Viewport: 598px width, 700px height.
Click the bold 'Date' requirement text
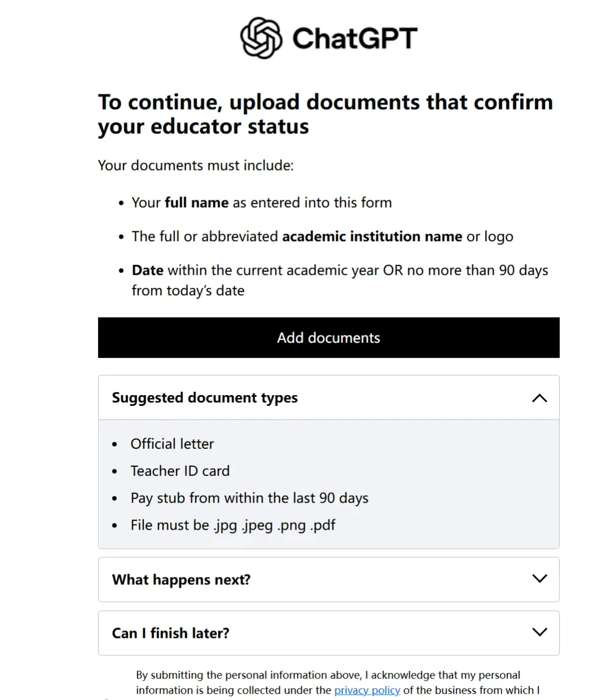pos(148,270)
